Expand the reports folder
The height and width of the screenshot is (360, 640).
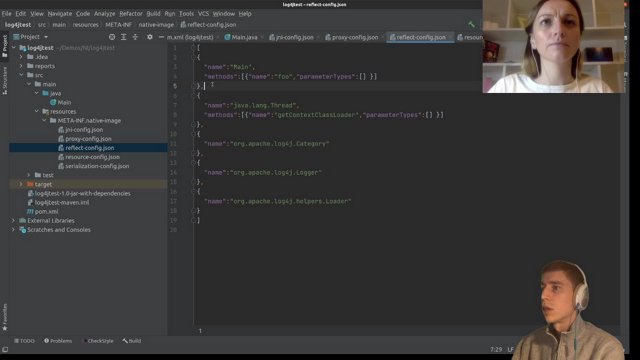pos(21,66)
